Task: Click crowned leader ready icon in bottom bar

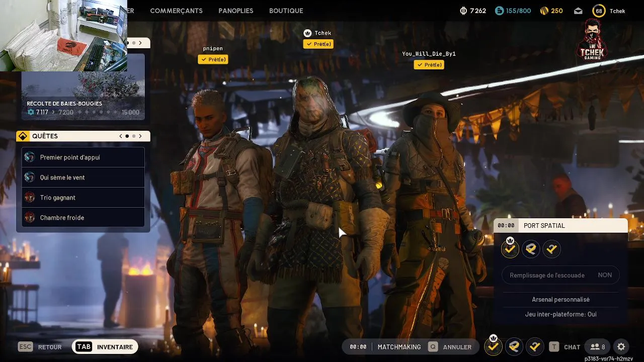Action: click(494, 346)
